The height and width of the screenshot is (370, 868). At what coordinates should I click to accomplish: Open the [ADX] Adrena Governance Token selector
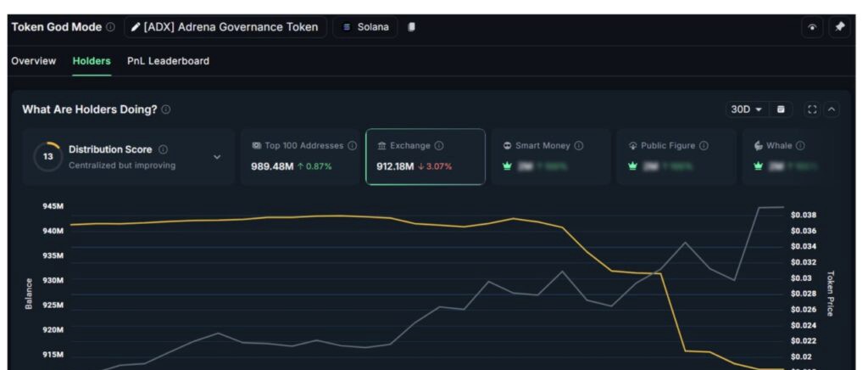225,27
